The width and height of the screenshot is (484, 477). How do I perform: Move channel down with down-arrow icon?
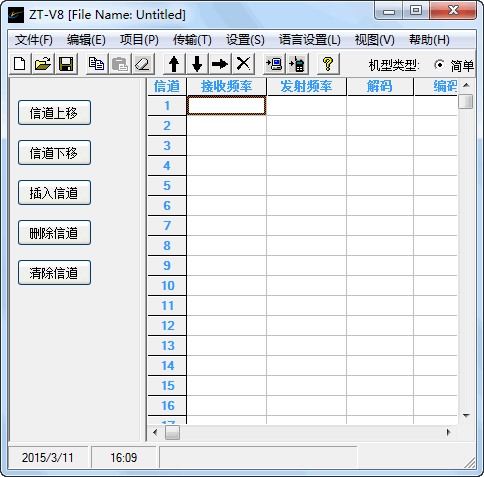click(x=197, y=64)
